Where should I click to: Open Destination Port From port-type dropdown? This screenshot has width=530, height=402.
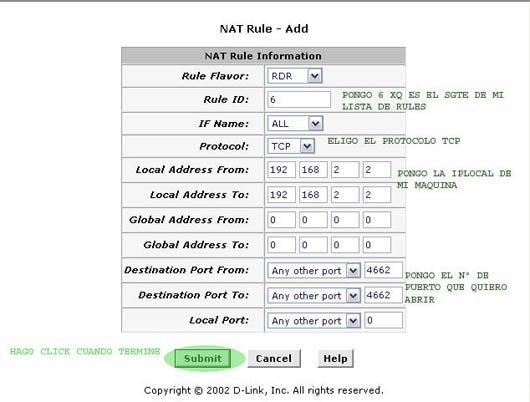click(x=314, y=270)
